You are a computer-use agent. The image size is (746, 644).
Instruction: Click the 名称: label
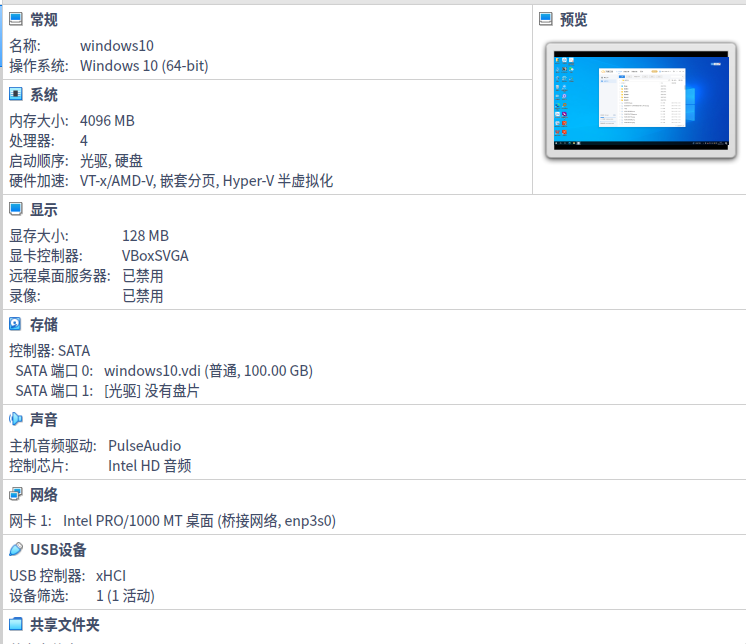point(25,46)
